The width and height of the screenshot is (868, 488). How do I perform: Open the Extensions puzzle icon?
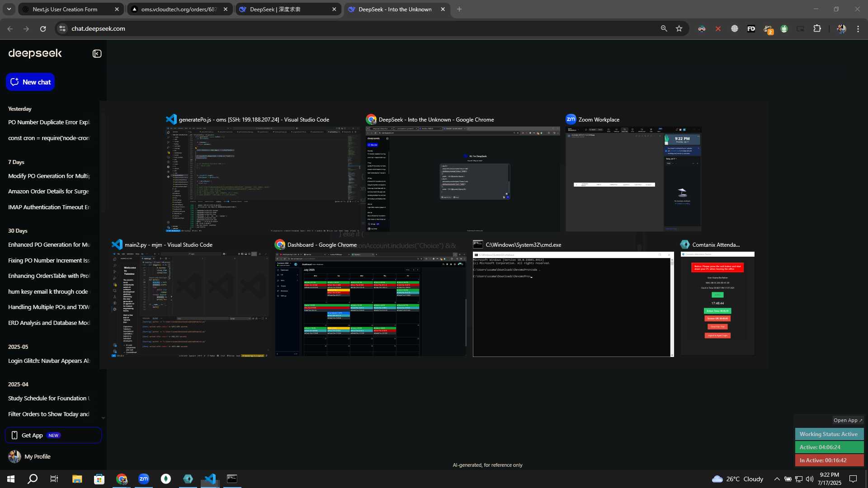[817, 29]
